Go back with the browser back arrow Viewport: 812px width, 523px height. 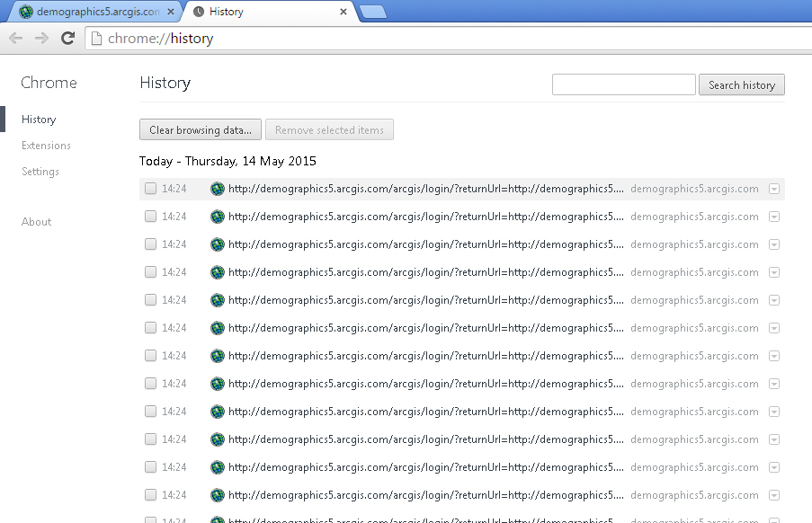coord(16,39)
